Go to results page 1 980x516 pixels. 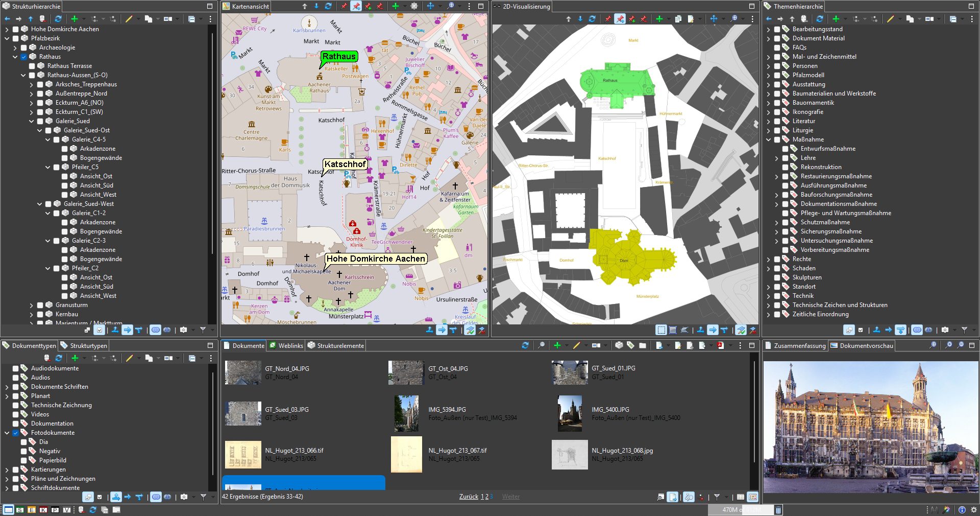(x=482, y=497)
